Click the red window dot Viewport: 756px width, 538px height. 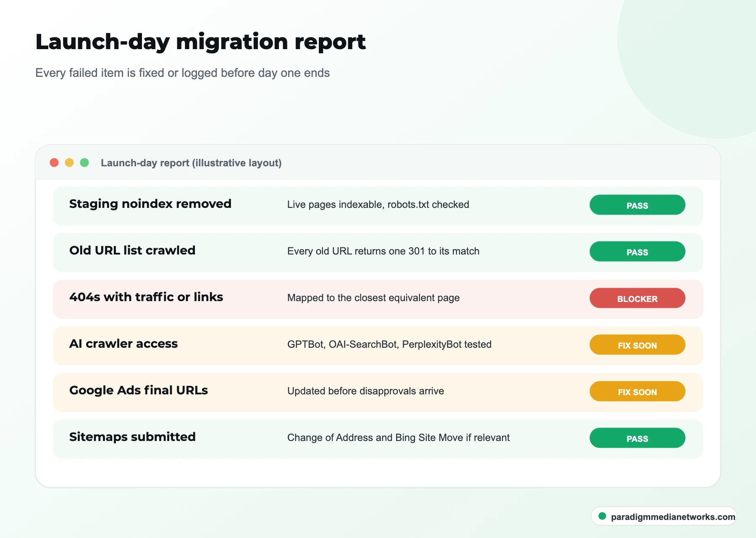pos(54,163)
